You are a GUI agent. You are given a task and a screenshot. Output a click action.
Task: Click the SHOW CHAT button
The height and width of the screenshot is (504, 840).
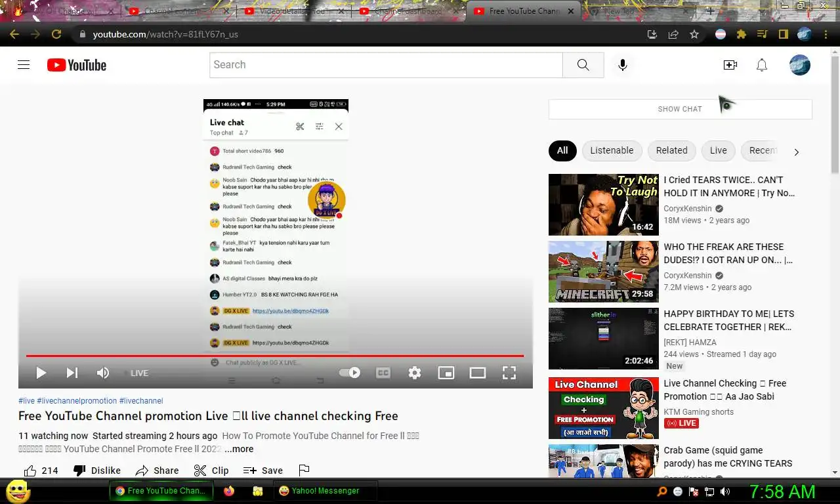tap(680, 109)
